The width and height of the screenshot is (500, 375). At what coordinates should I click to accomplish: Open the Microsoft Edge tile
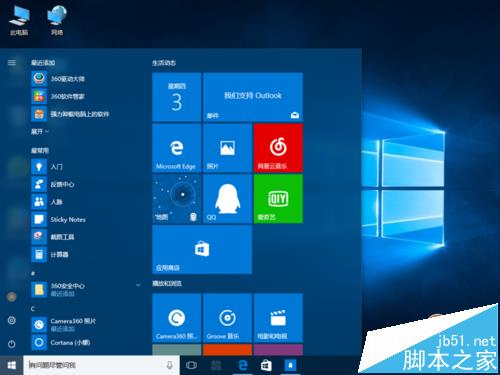point(177,148)
